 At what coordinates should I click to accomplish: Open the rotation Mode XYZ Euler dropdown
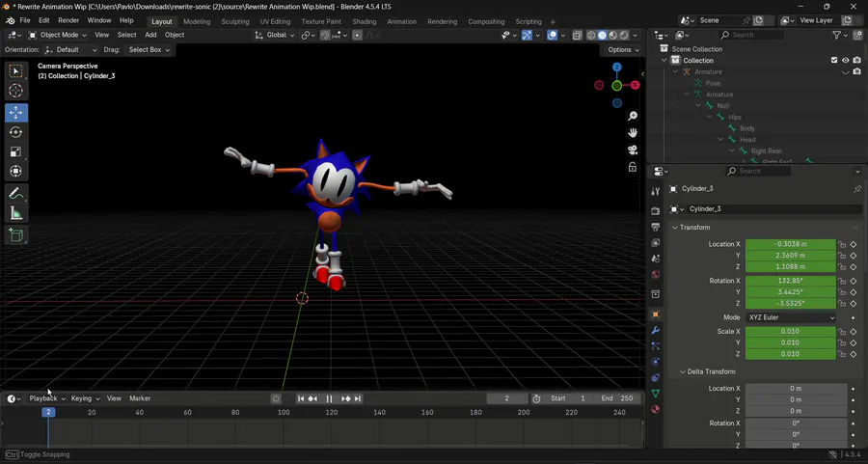click(791, 317)
